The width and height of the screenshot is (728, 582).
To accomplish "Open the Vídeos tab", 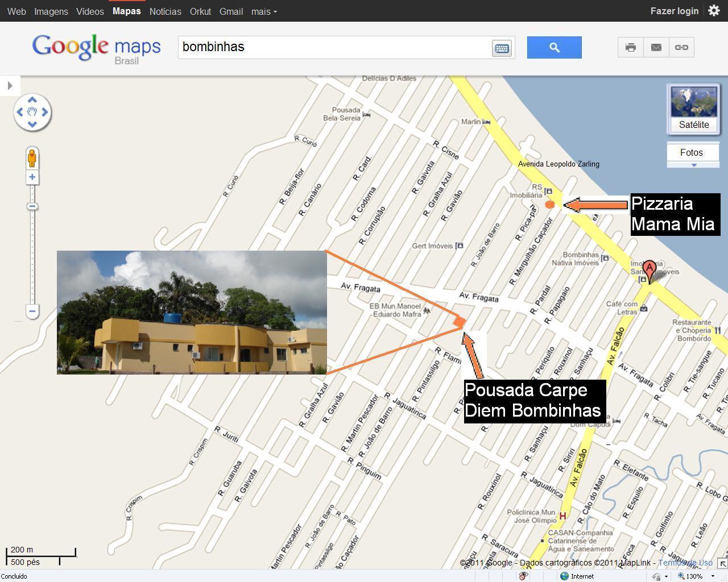I will [90, 11].
